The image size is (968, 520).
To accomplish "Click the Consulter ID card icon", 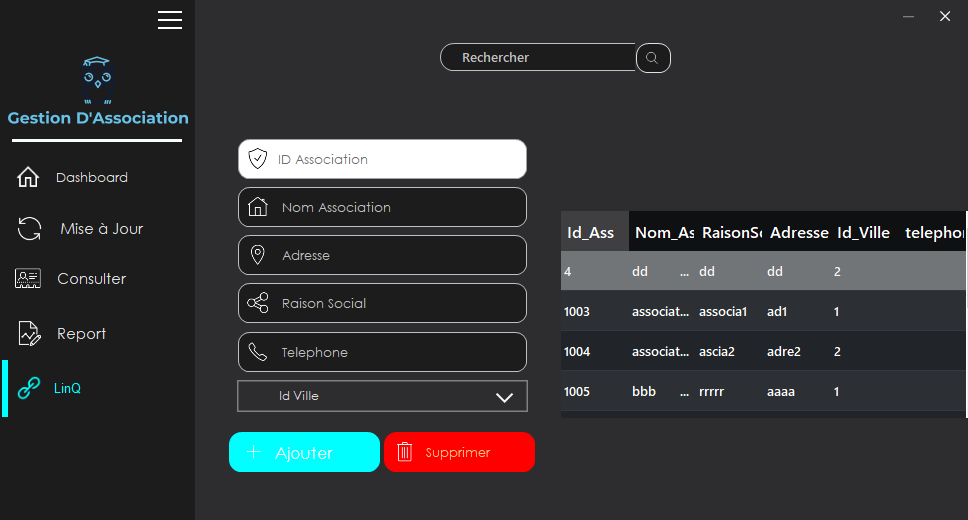I will (x=28, y=279).
